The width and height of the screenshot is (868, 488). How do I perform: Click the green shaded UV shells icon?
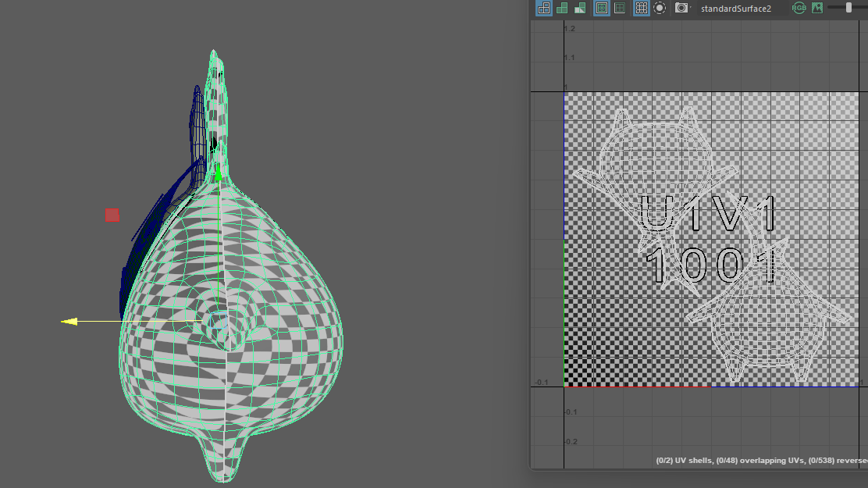tap(562, 8)
